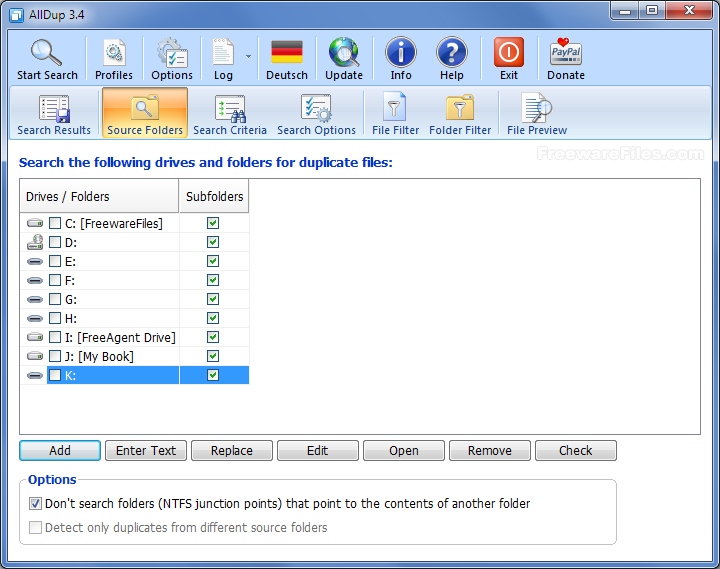Click the I: FreeAgent Drive icon
This screenshot has width=720, height=569.
(x=35, y=338)
